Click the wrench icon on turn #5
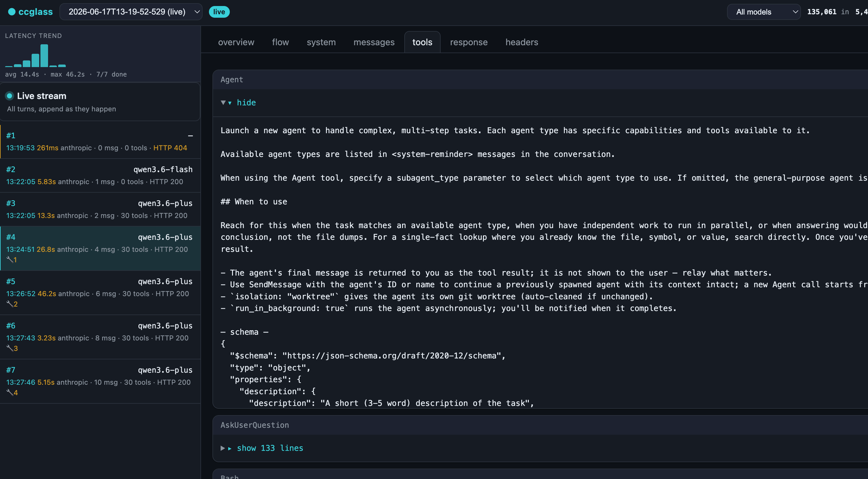 10,304
